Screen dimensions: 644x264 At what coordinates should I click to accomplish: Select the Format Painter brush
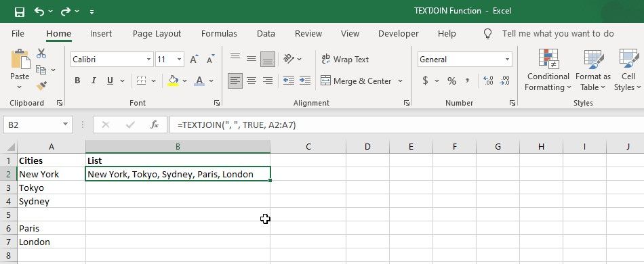(41, 86)
